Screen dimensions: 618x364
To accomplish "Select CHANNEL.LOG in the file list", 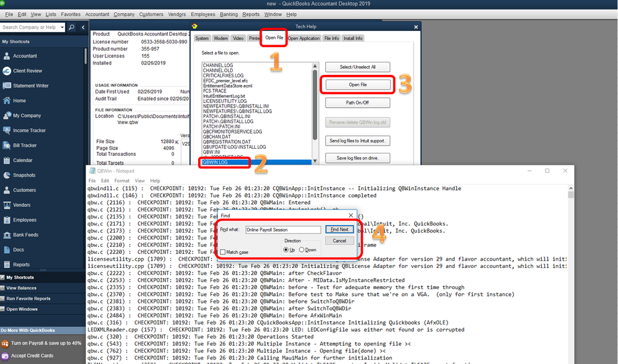I will tap(217, 66).
